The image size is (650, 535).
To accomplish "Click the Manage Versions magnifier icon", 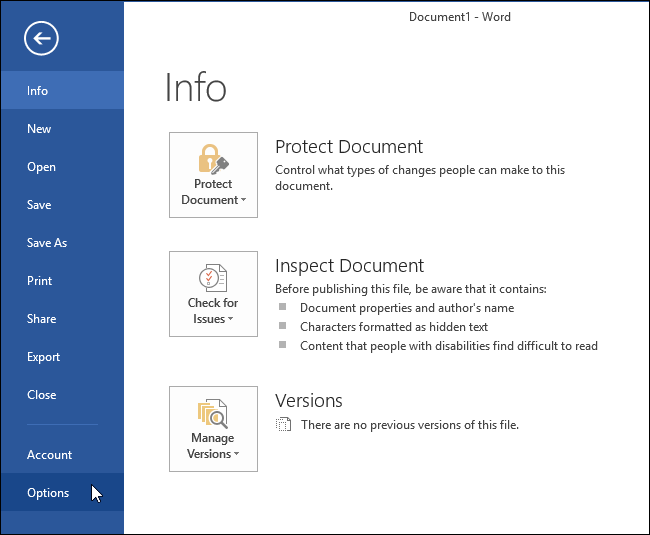I will [213, 413].
